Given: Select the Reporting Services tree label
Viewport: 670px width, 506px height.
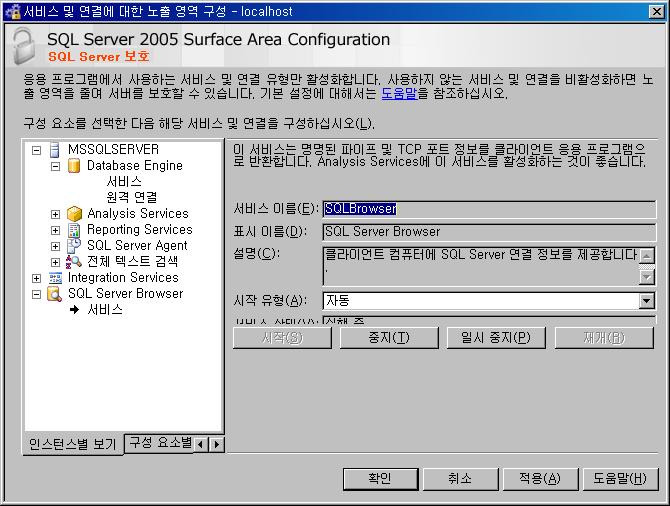Looking at the screenshot, I should 140,229.
